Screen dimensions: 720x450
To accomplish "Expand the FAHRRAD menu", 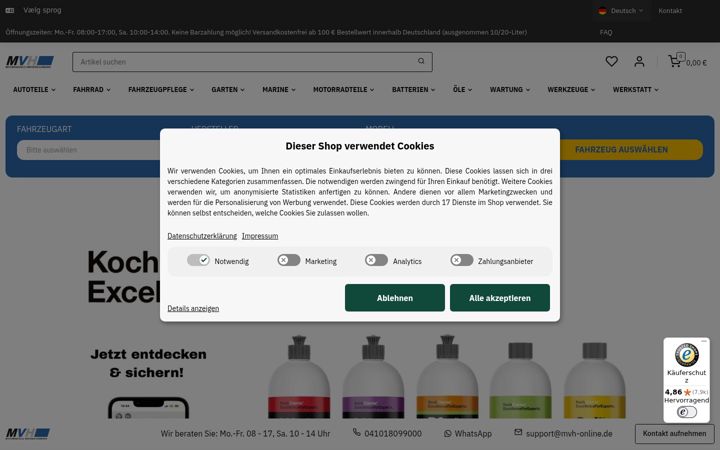I will click(91, 90).
